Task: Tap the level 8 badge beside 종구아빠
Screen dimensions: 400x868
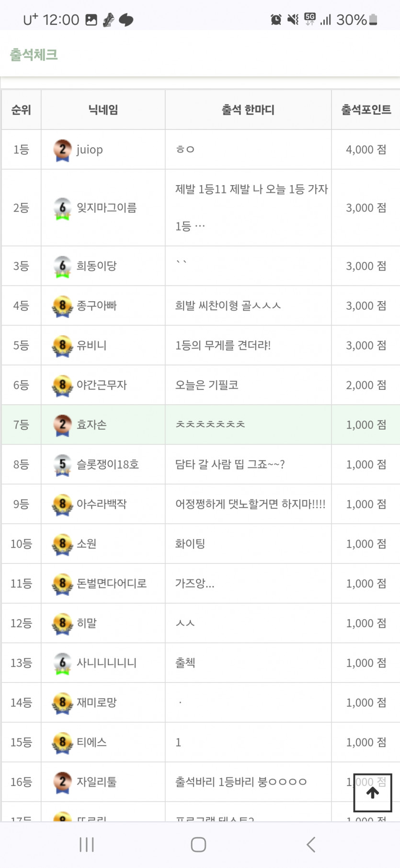Action: (62, 306)
